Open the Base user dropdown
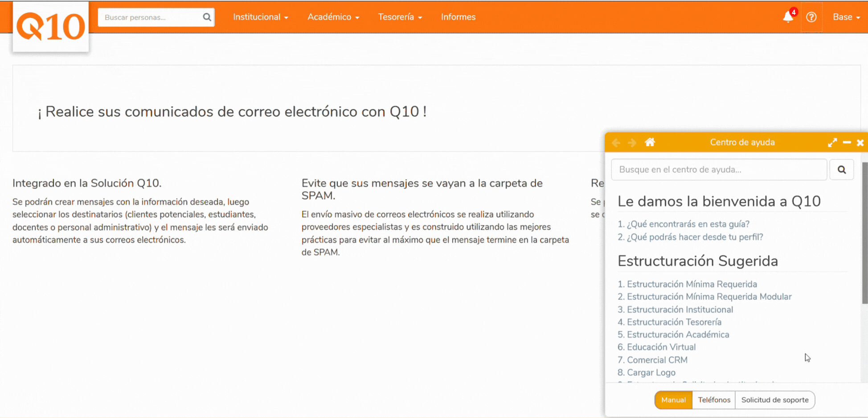This screenshot has width=868, height=418. [x=847, y=17]
